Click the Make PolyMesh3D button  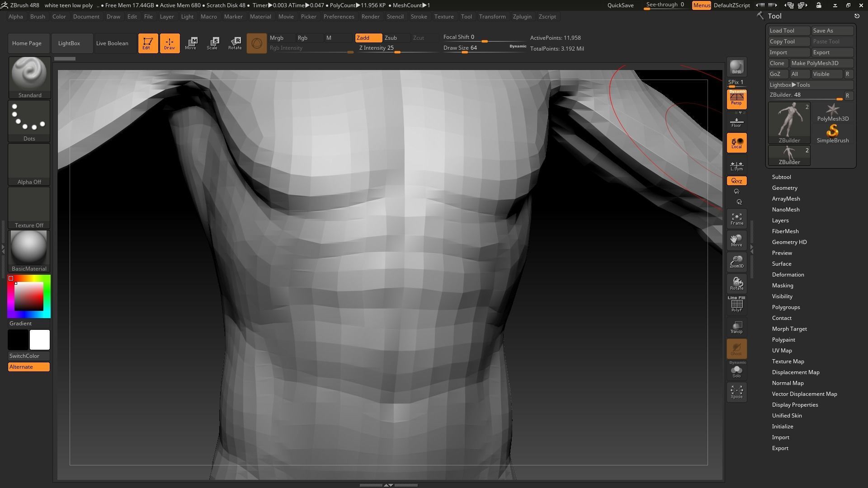point(821,63)
